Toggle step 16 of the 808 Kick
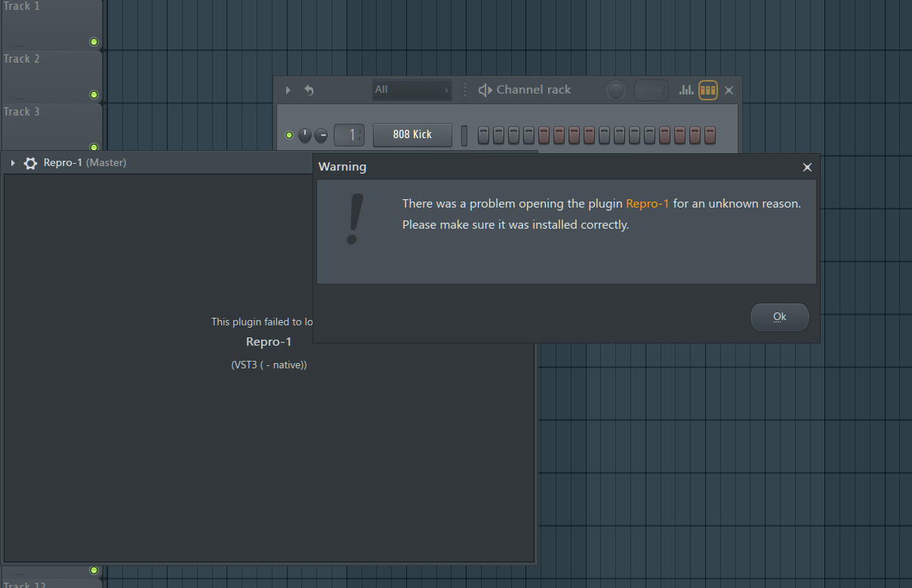This screenshot has width=912, height=588. click(x=710, y=135)
